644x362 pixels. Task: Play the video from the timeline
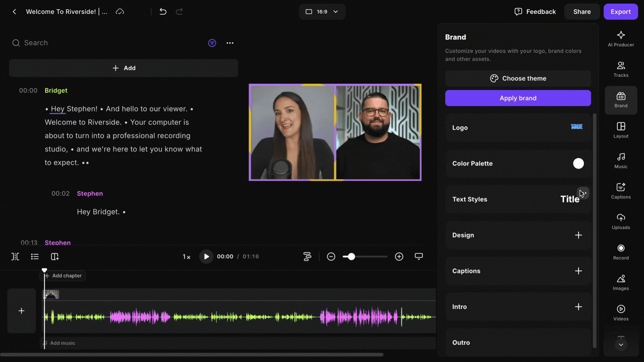click(x=206, y=257)
